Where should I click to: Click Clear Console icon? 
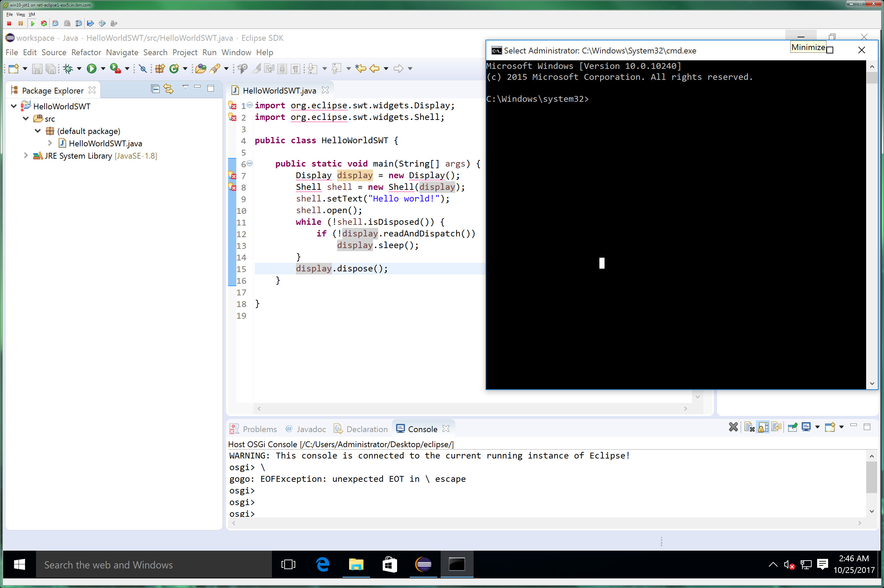(749, 427)
